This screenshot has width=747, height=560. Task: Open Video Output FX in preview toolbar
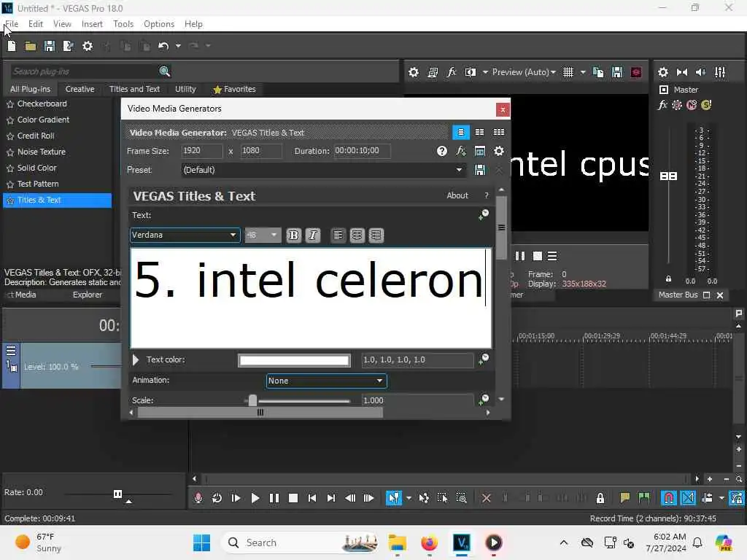click(x=451, y=72)
